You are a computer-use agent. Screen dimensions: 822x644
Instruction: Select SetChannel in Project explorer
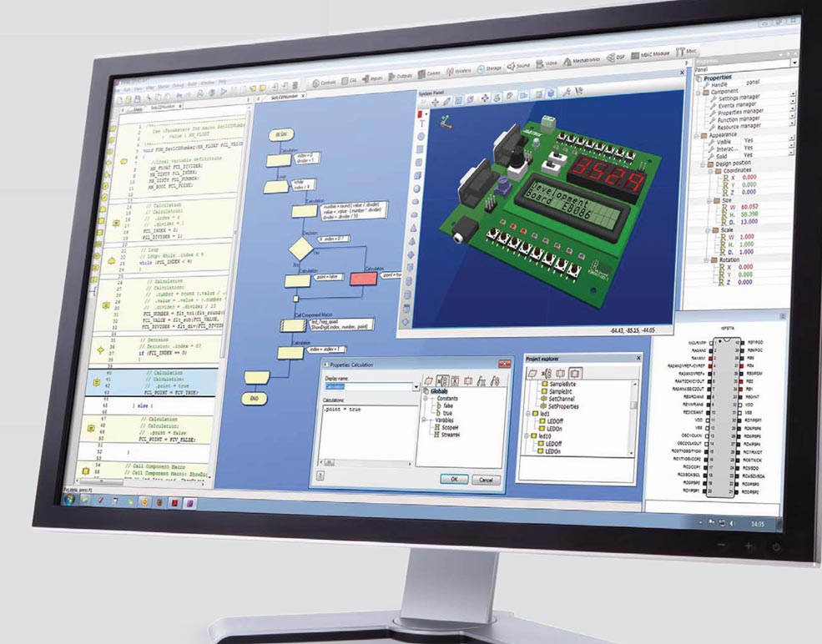[557, 399]
